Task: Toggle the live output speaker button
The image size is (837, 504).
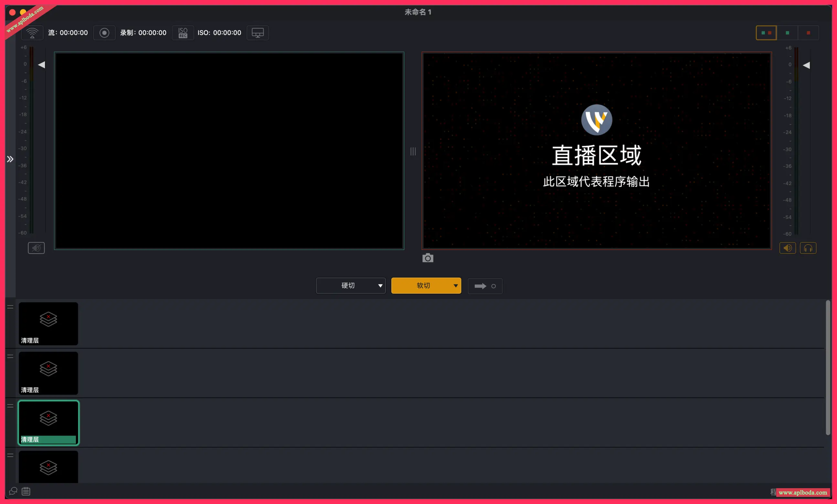Action: point(788,248)
